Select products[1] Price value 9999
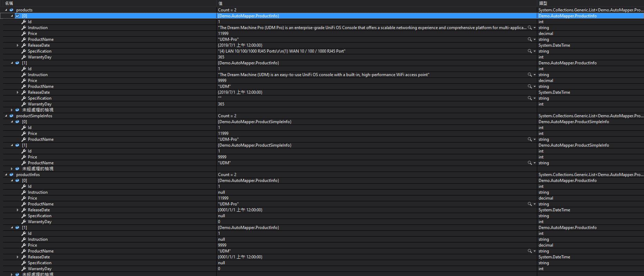The width and height of the screenshot is (644, 276). point(222,81)
